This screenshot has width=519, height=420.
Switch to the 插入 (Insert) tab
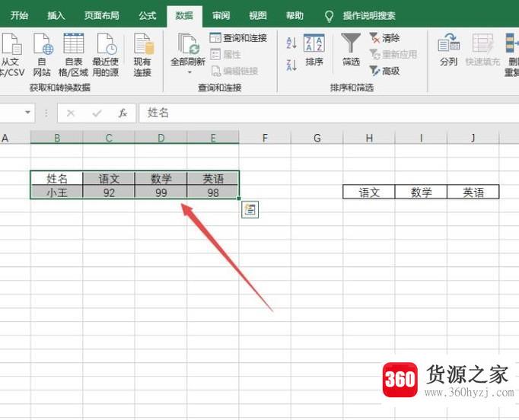coord(56,15)
